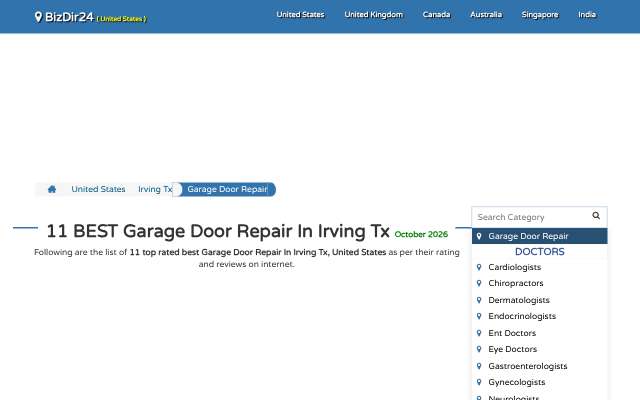Open Gynecologists category link
The width and height of the screenshot is (640, 400).
click(x=517, y=382)
